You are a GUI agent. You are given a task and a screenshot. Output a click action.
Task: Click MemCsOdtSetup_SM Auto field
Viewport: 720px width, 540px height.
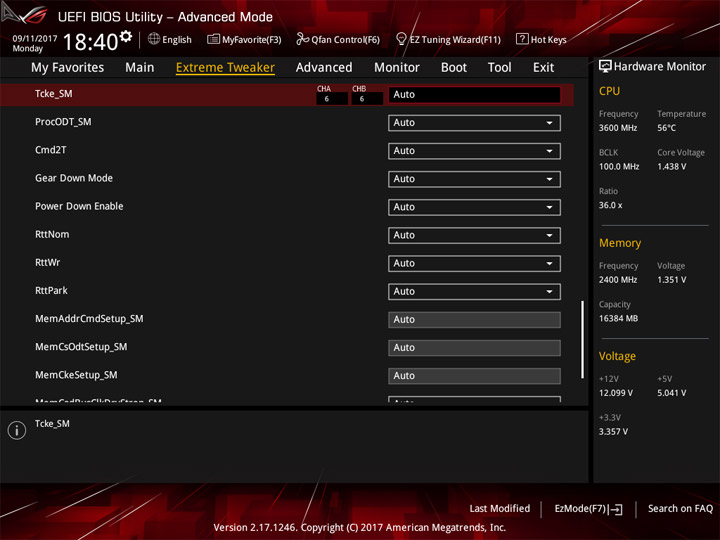tap(474, 348)
